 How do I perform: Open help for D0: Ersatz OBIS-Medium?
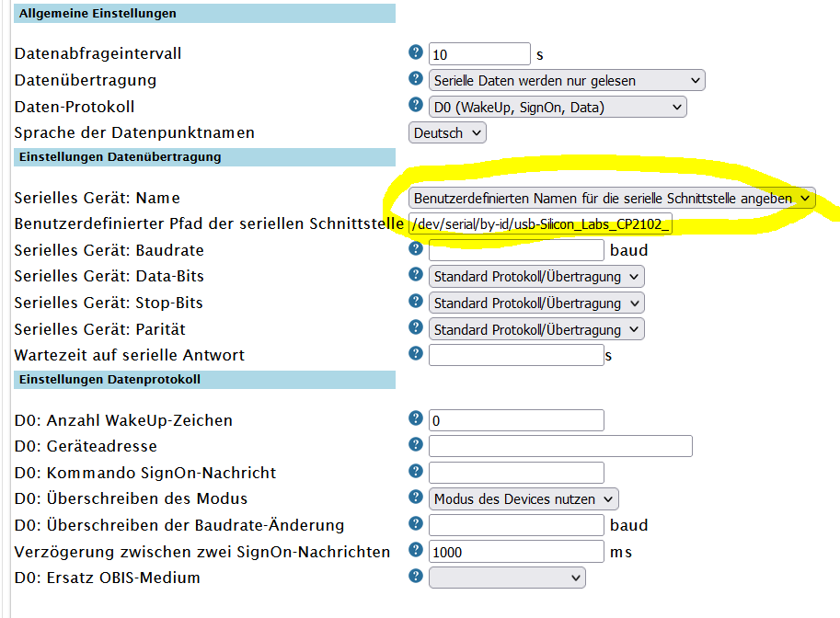pos(415,576)
